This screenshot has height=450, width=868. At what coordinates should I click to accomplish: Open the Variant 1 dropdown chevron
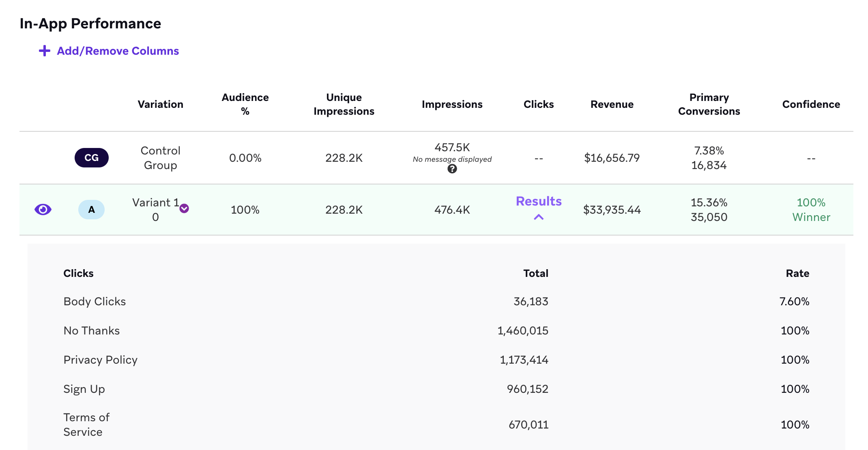click(x=185, y=208)
